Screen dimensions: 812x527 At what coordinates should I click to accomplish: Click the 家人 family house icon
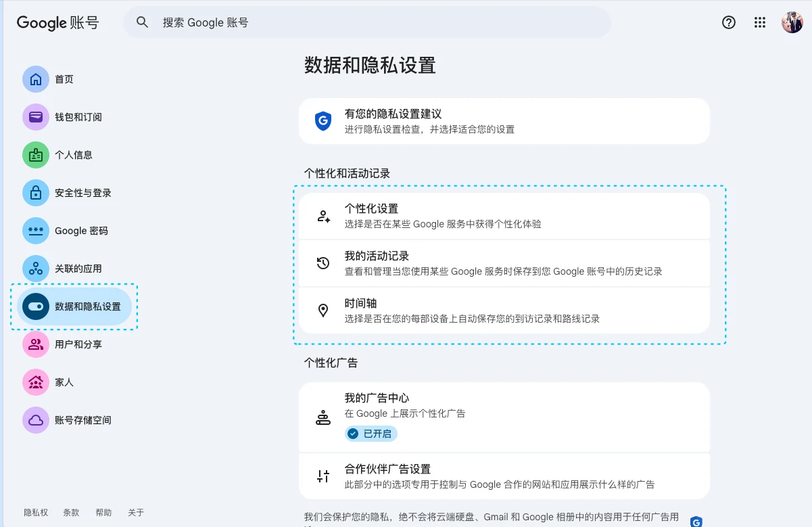[36, 382]
